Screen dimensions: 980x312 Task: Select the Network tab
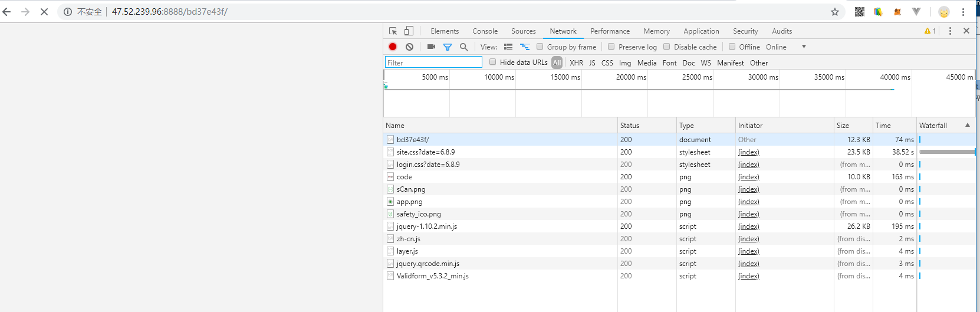pyautogui.click(x=563, y=31)
